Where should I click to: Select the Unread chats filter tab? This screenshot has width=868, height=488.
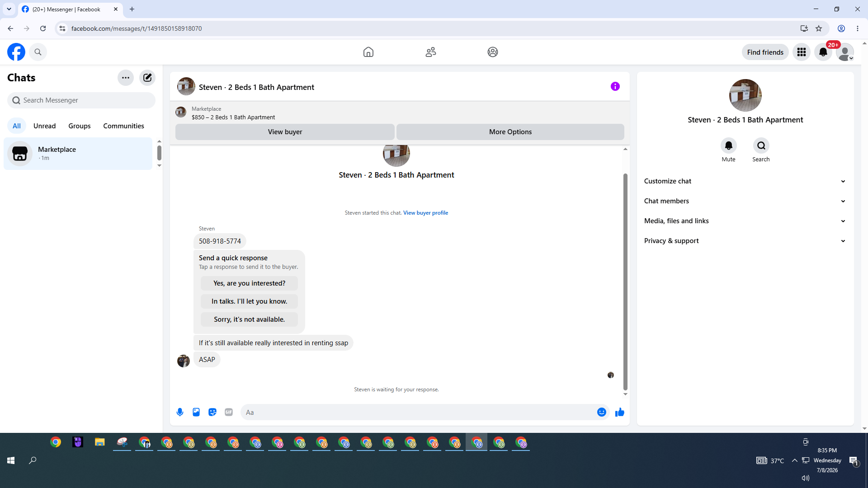point(45,126)
